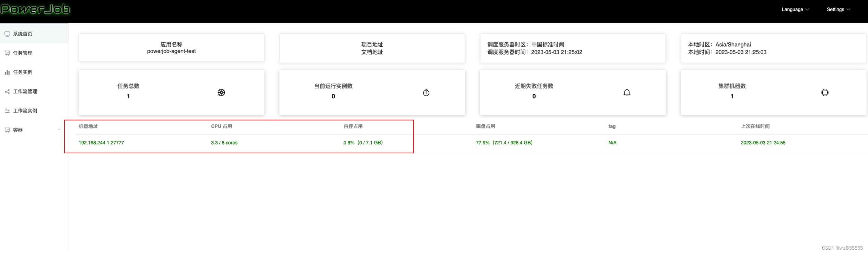Click the 磁盘占用 column header
Screen dimensions: 868x253
[x=485, y=126]
